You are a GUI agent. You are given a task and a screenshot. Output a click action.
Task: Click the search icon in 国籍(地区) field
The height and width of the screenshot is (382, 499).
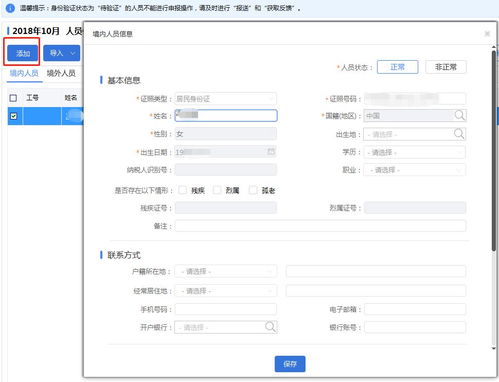pyautogui.click(x=459, y=115)
